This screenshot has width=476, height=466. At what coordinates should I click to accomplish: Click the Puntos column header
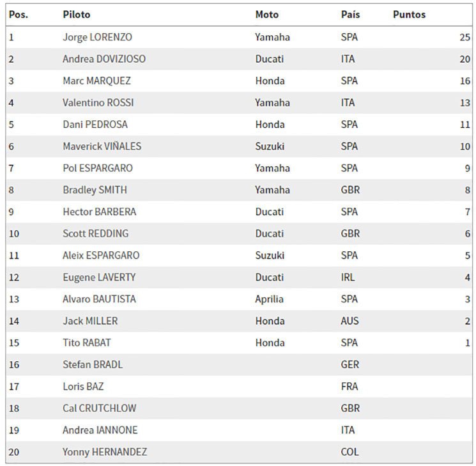[x=409, y=15]
